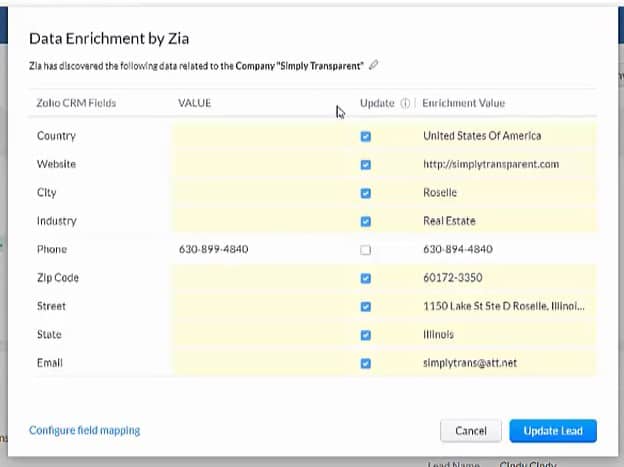Uncheck the Industry update checkbox

point(366,221)
